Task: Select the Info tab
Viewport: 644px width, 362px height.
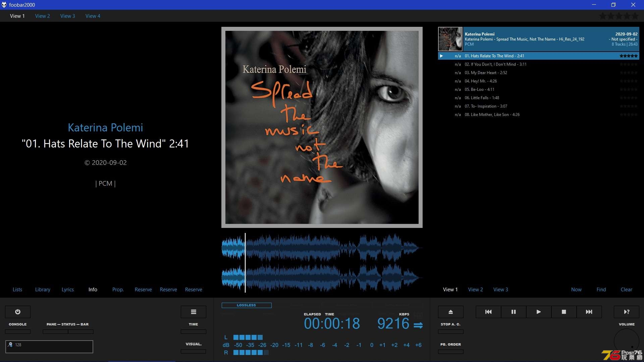Action: coord(93,289)
